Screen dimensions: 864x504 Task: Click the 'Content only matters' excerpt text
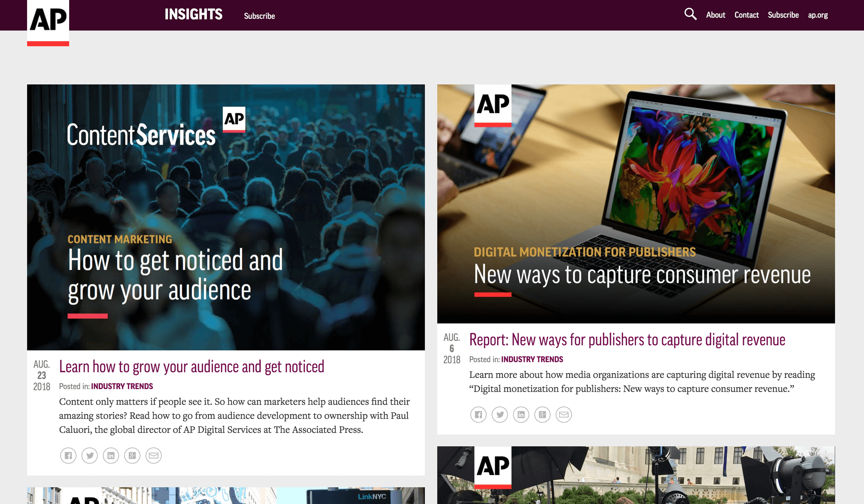[234, 415]
